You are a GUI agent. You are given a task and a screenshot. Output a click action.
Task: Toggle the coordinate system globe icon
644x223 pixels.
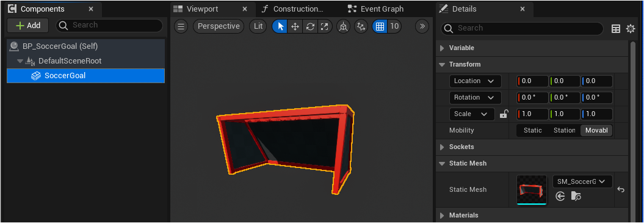coord(343,26)
